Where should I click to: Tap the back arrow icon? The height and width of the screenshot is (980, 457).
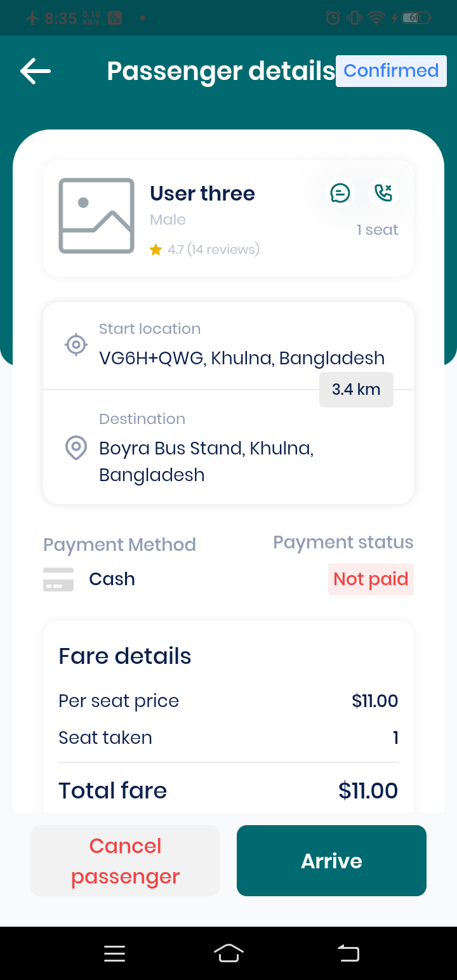click(x=36, y=71)
